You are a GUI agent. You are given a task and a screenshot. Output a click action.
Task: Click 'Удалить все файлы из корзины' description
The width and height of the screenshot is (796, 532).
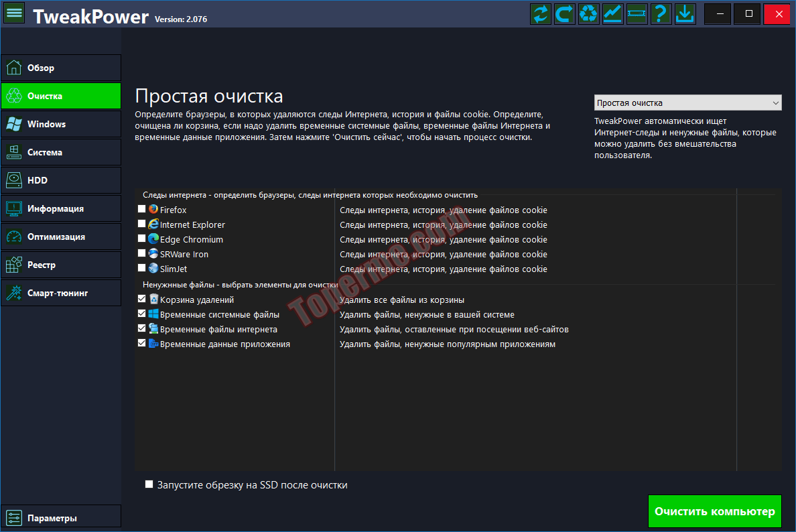[x=402, y=300]
